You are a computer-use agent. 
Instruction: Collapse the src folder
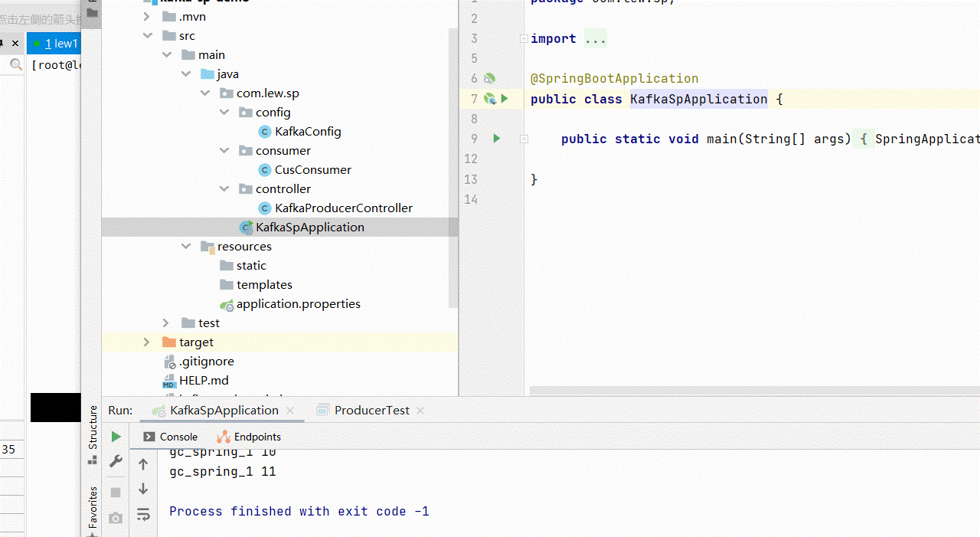click(148, 36)
